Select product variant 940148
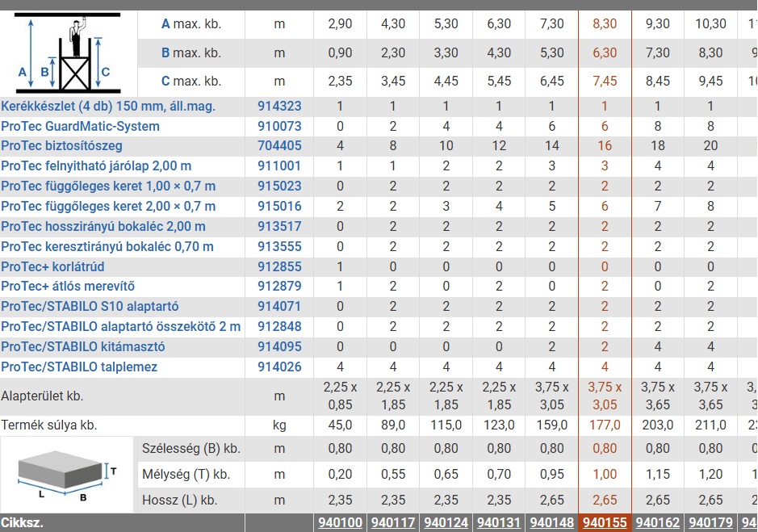Screen dimensions: 758x532 click(x=552, y=523)
